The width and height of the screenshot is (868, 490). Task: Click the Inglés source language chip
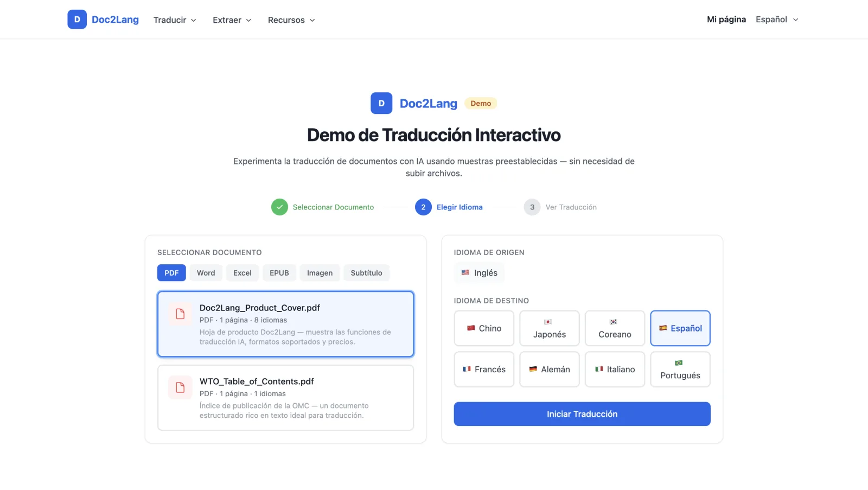480,273
